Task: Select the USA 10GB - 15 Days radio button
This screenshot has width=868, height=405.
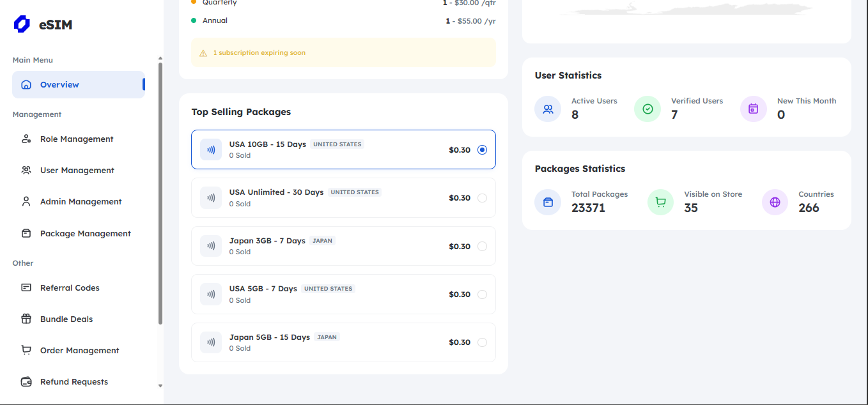Action: pos(482,150)
